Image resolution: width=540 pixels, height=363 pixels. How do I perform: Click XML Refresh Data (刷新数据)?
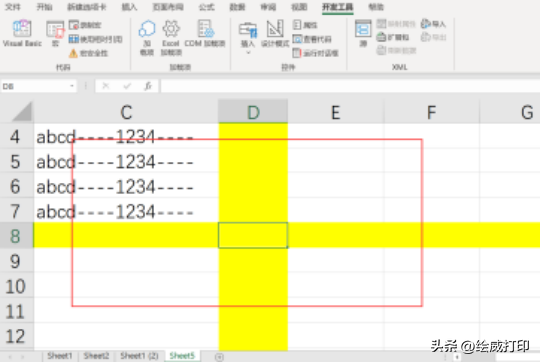coord(396,51)
